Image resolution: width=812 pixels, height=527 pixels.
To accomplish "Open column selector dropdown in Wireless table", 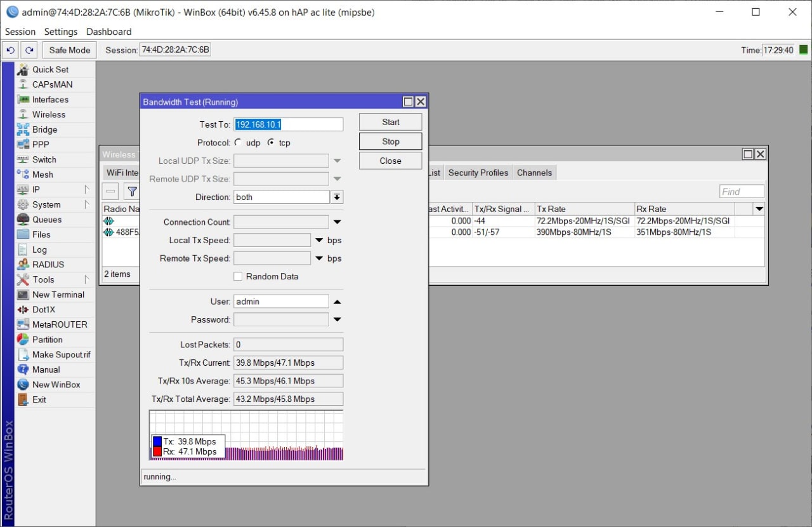I will [759, 209].
